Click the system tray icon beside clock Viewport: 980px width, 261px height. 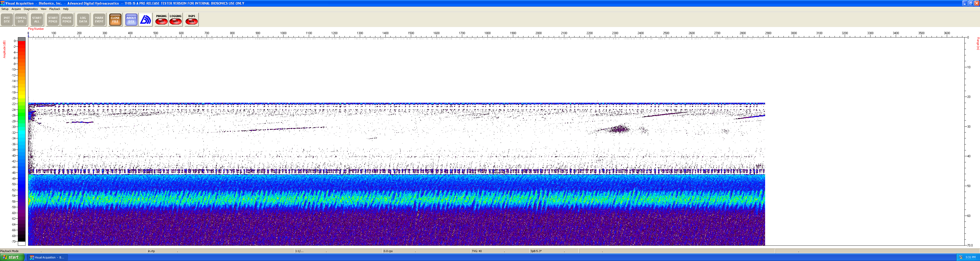click(x=961, y=258)
